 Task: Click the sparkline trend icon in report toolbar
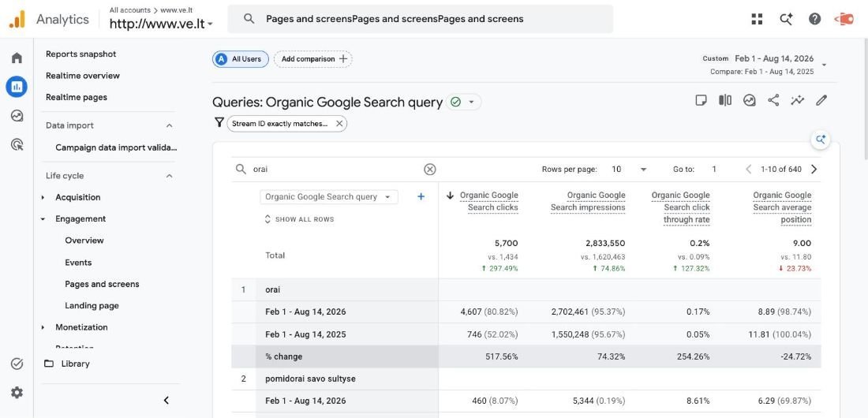(797, 100)
